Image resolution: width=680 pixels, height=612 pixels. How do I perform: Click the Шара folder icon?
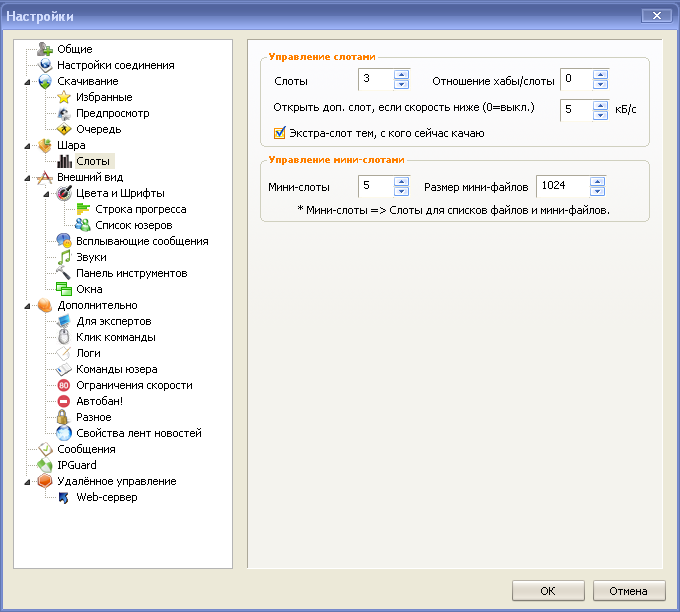[x=45, y=145]
